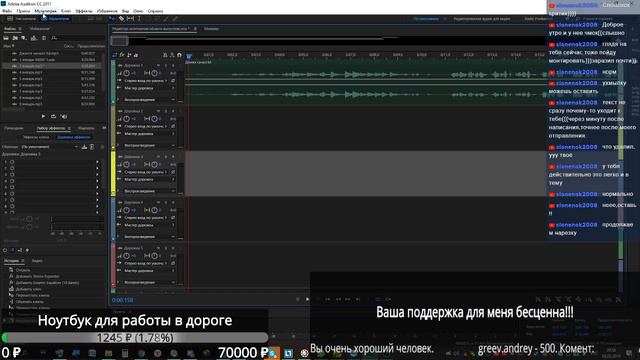
Task: Select the Эффекты клипа button
Action: [x=36, y=138]
